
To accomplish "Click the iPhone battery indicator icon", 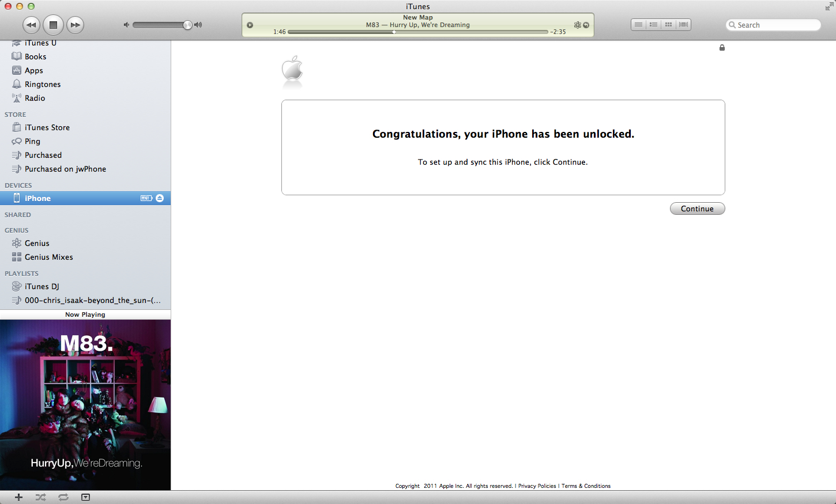I will (146, 198).
